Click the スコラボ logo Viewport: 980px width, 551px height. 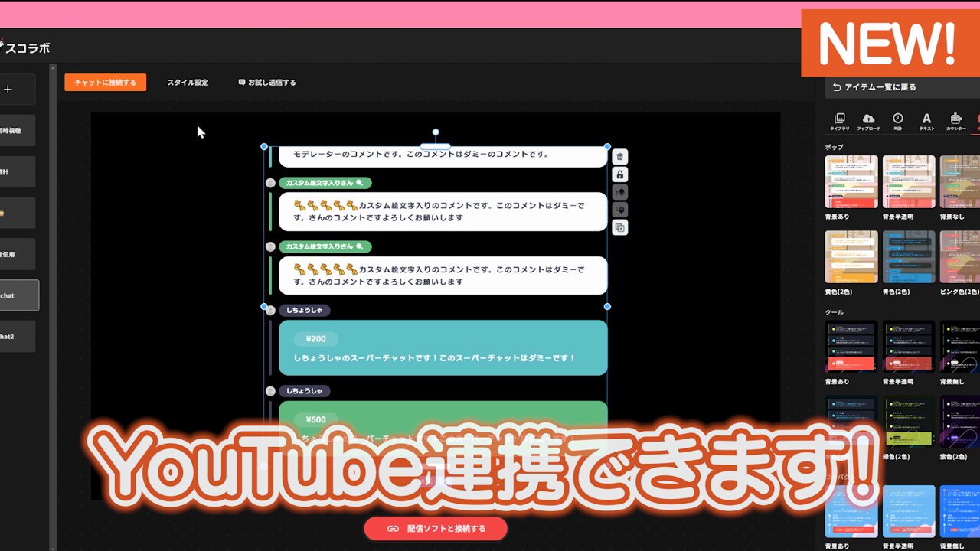click(25, 47)
